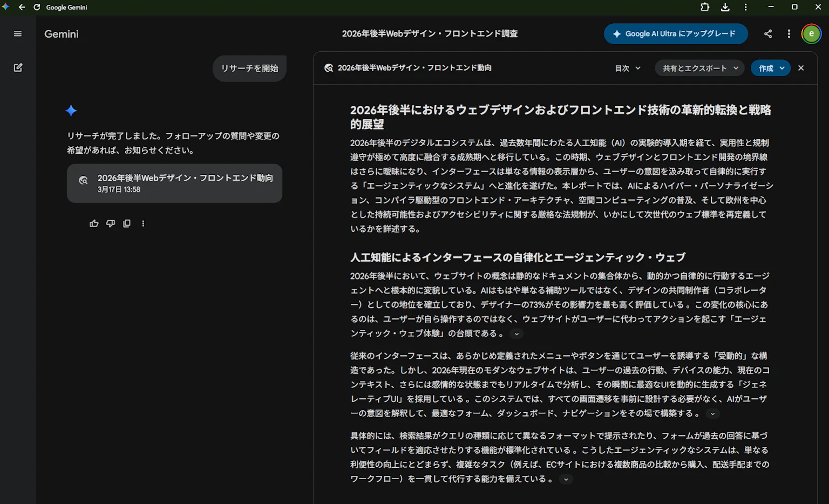Screen dimensions: 829x504
Task: Click the Gemini sparkle response icon
Action: click(71, 111)
